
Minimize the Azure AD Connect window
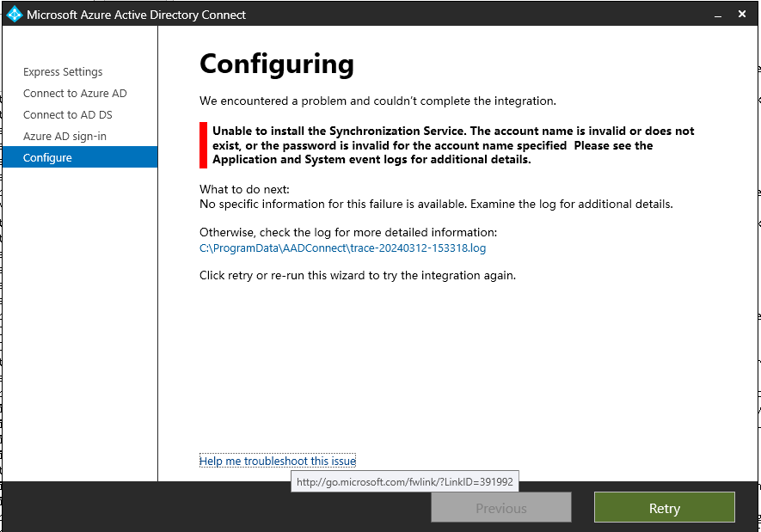[x=718, y=15]
